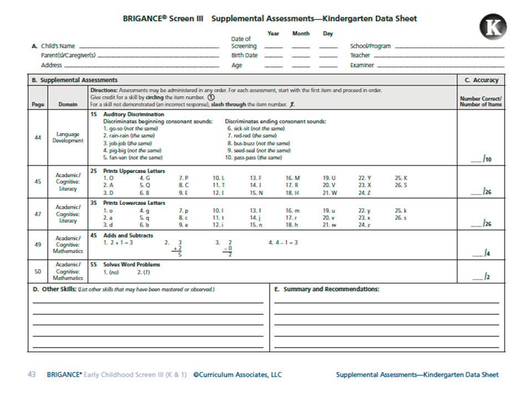The width and height of the screenshot is (532, 399).
Task: Click the round black K badge
Action: point(493,27)
